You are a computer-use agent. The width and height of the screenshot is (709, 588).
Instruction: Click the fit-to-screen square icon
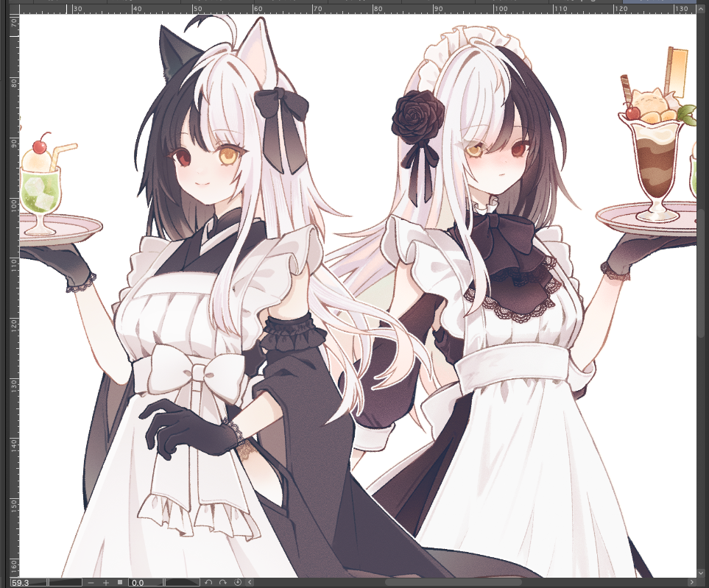pyautogui.click(x=120, y=582)
